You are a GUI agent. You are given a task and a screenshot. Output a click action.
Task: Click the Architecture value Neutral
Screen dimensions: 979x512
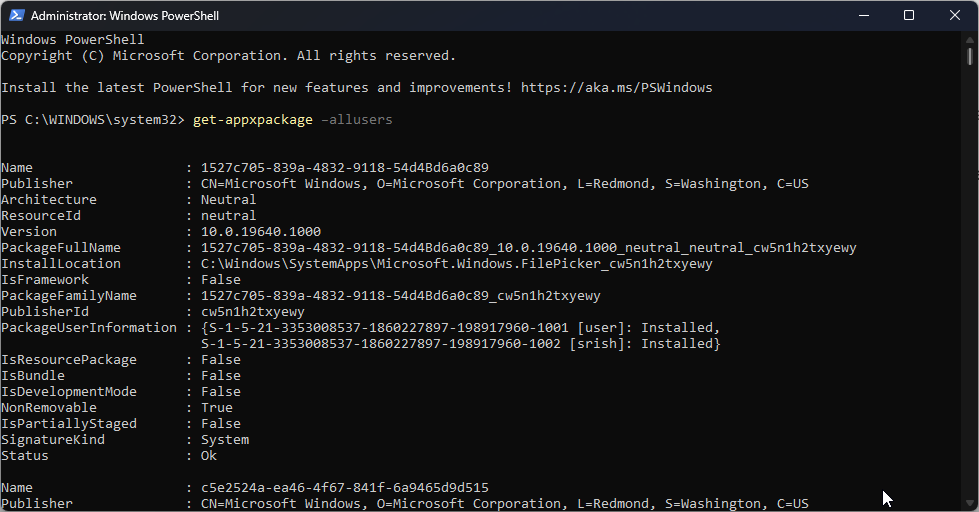click(x=229, y=199)
